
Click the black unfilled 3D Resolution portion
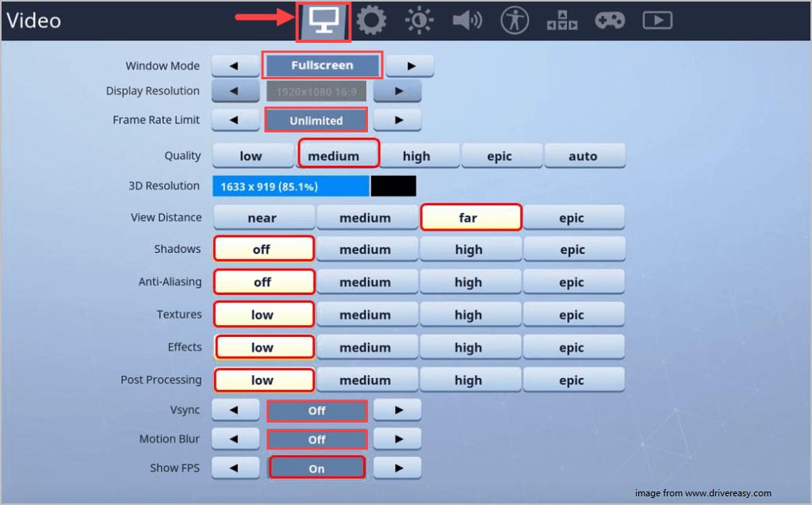[393, 186]
